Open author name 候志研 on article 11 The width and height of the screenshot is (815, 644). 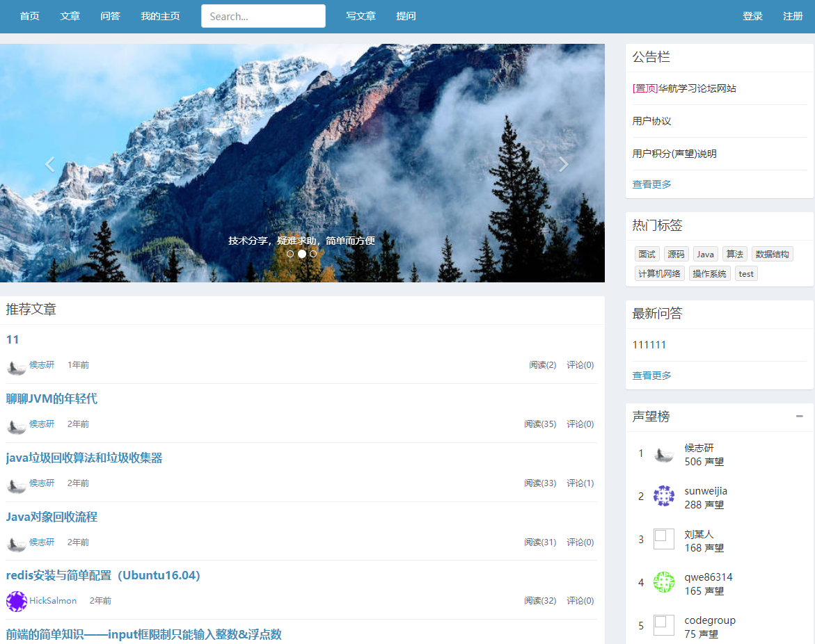[x=42, y=365]
